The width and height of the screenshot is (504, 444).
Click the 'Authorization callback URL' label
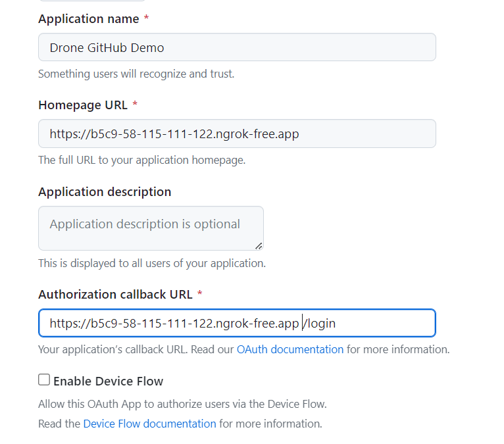point(115,294)
